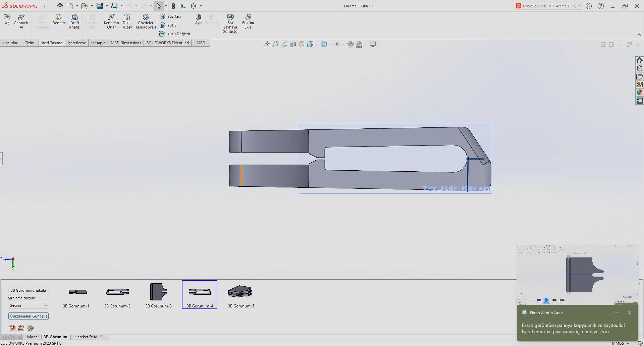Create a new document with New icon
The height and width of the screenshot is (346, 644).
(70, 6)
